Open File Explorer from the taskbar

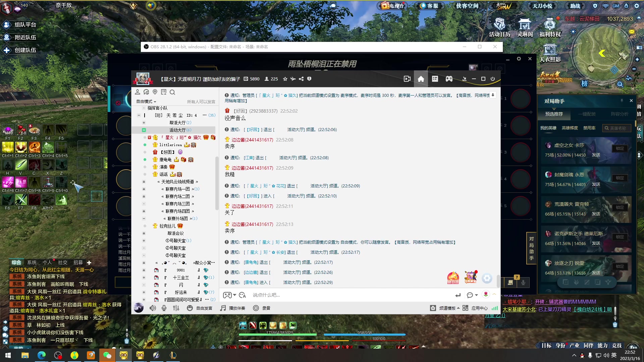[25, 355]
